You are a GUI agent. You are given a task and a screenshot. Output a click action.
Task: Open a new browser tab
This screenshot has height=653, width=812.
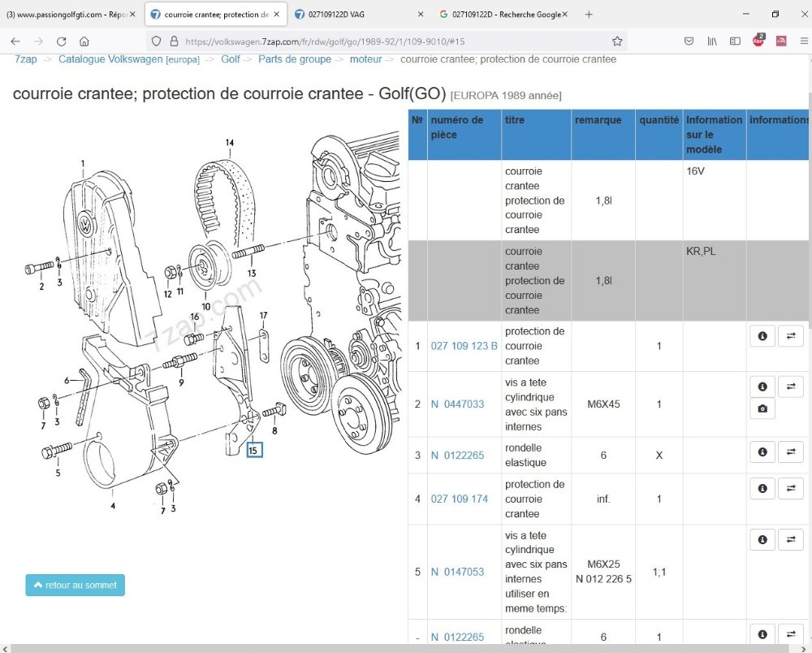(x=589, y=15)
